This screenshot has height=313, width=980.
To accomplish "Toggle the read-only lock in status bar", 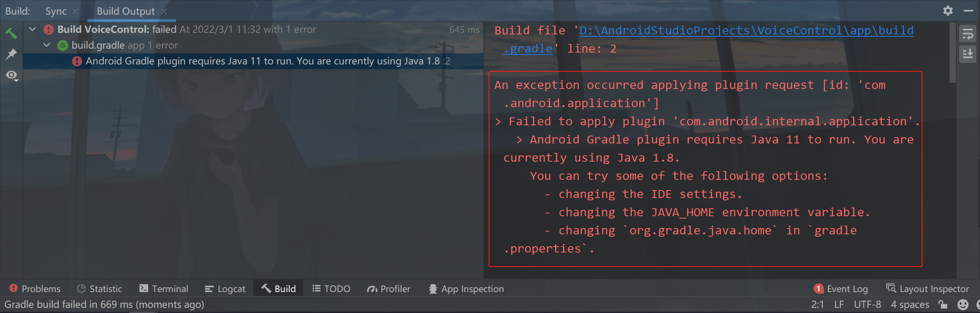I will coord(943,304).
